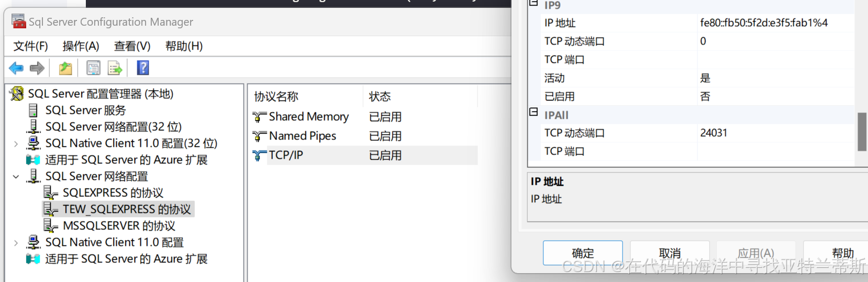Click the TEW_SQLEXPRESS 的协议 icon
This screenshot has height=282, width=868.
coord(51,209)
